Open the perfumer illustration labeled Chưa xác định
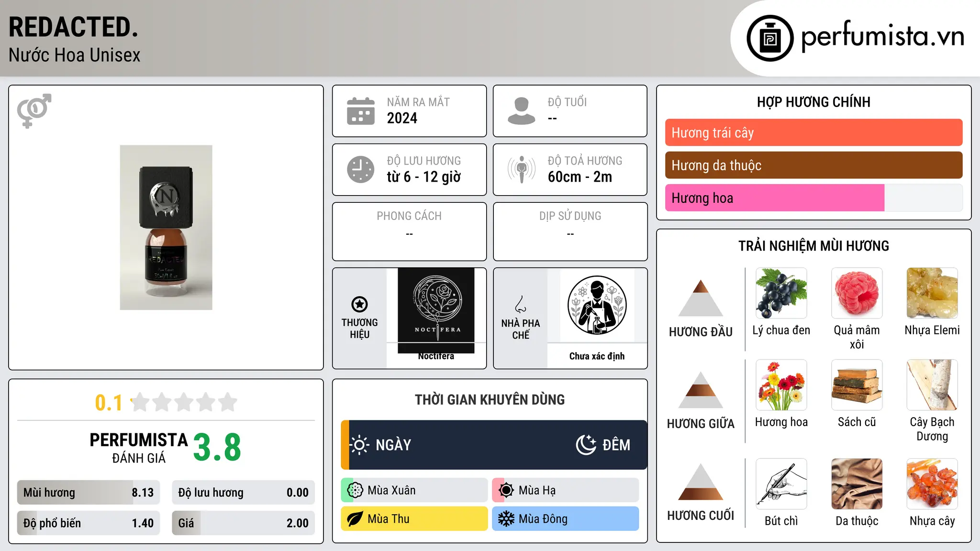Image resolution: width=980 pixels, height=551 pixels. 597,305
